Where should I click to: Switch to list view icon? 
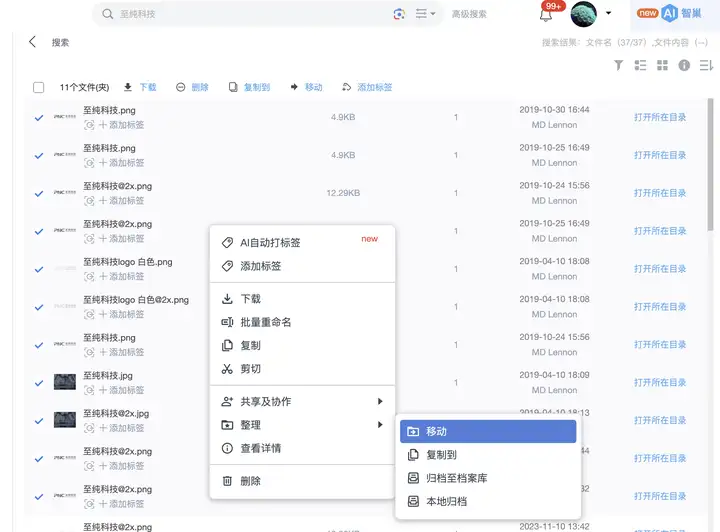[640, 65]
